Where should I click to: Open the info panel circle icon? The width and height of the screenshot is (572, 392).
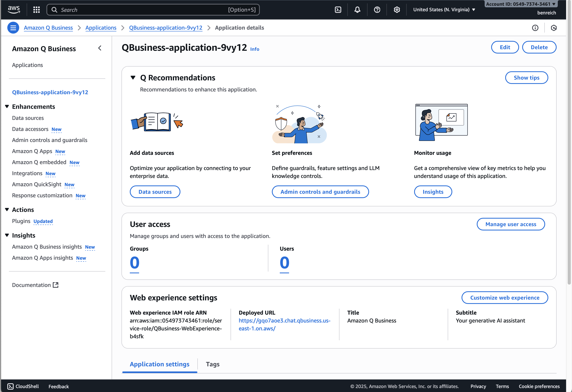click(535, 28)
